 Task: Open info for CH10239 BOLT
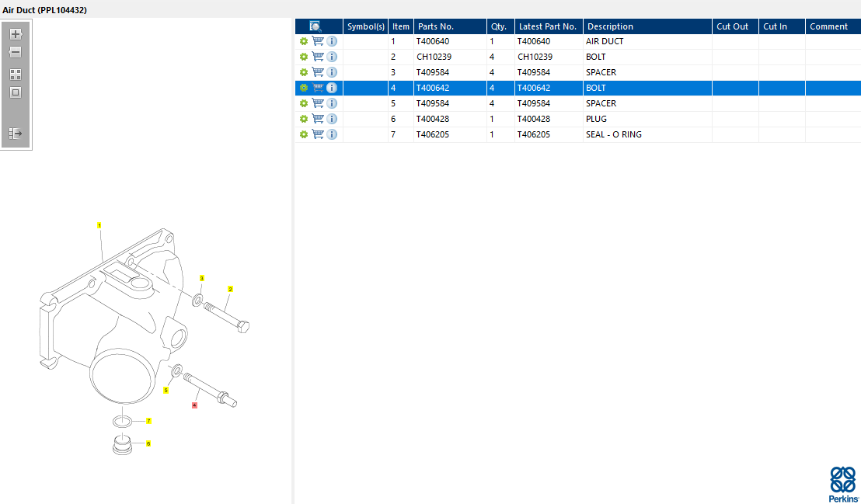click(x=332, y=57)
